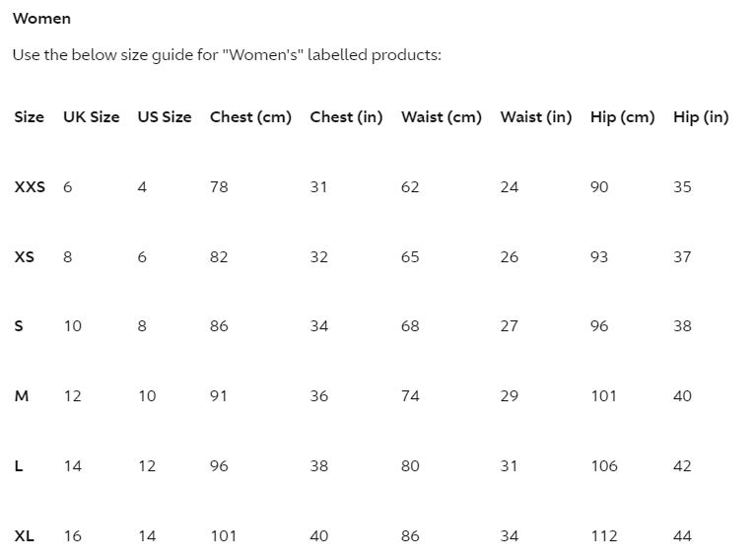The height and width of the screenshot is (560, 755).
Task: Click the Chest (in) column header
Action: pos(346,117)
